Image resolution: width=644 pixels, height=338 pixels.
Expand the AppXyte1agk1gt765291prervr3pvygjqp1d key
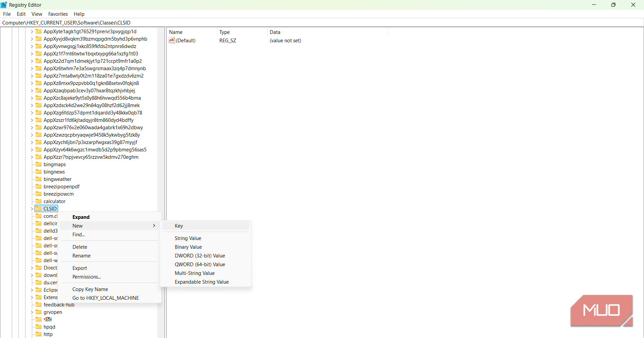tap(32, 32)
